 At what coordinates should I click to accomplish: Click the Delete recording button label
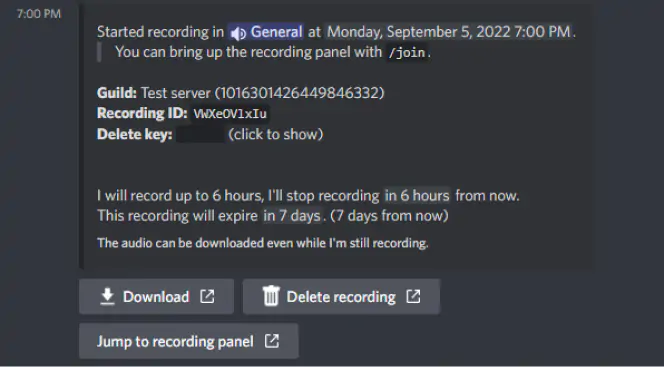(x=341, y=297)
